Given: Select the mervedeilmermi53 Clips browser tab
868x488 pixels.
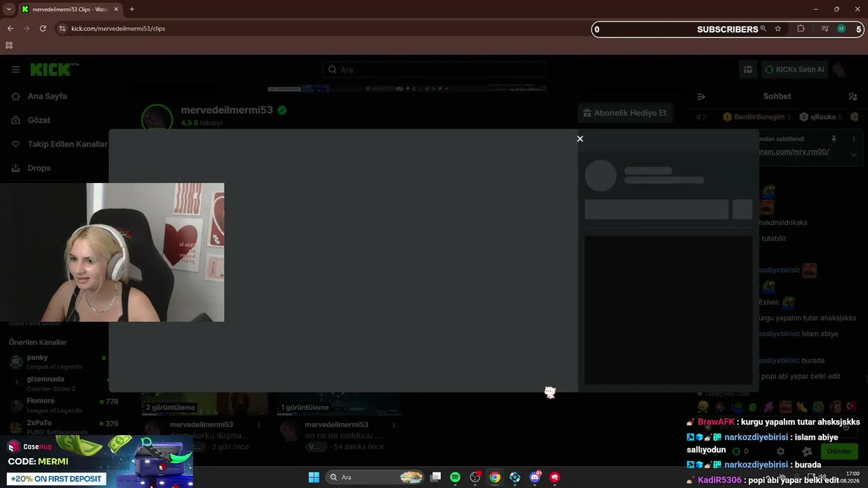Looking at the screenshot, I should (x=70, y=9).
